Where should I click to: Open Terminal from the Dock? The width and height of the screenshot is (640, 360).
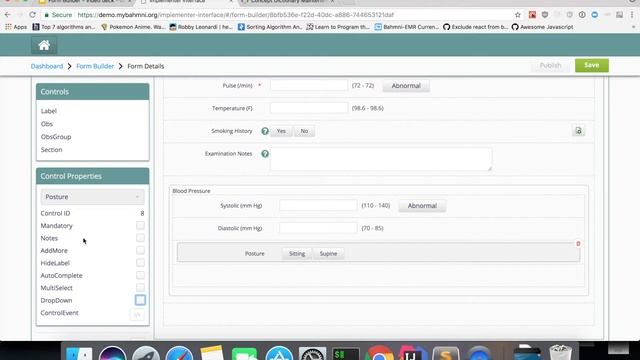pyautogui.click(x=346, y=353)
